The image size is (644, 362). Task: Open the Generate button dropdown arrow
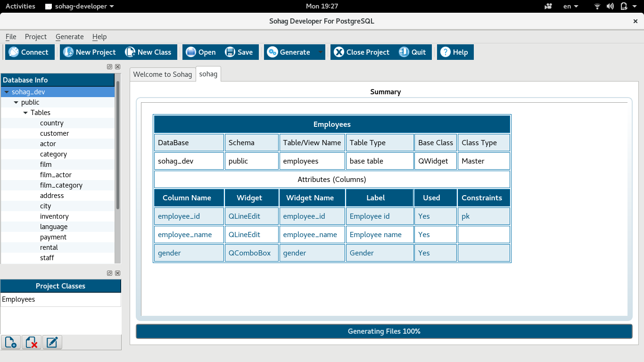click(321, 52)
